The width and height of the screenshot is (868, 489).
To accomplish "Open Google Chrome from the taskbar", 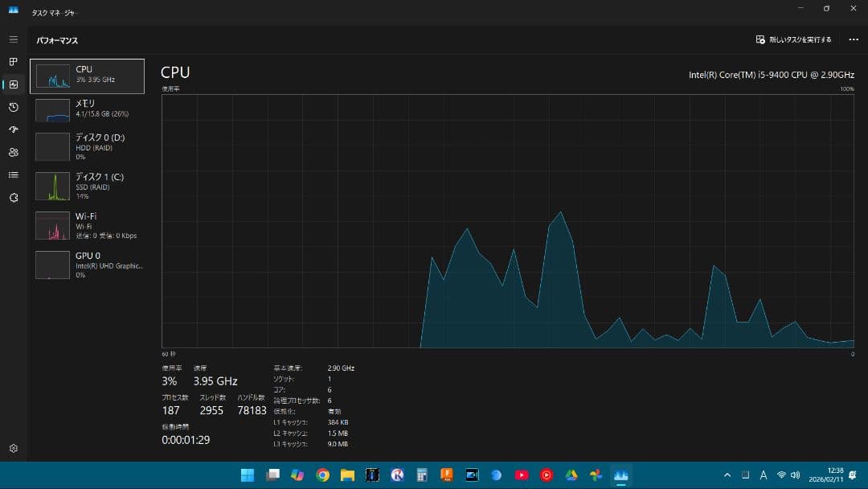I will [x=323, y=475].
